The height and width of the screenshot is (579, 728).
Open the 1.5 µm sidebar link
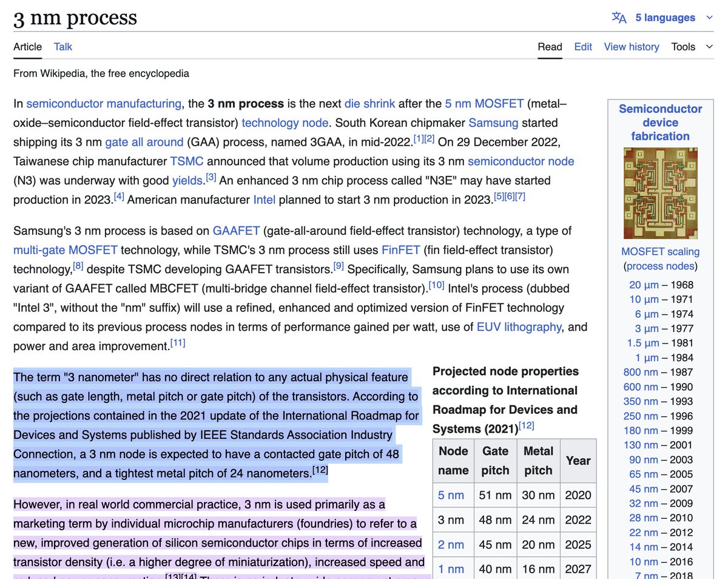point(642,343)
